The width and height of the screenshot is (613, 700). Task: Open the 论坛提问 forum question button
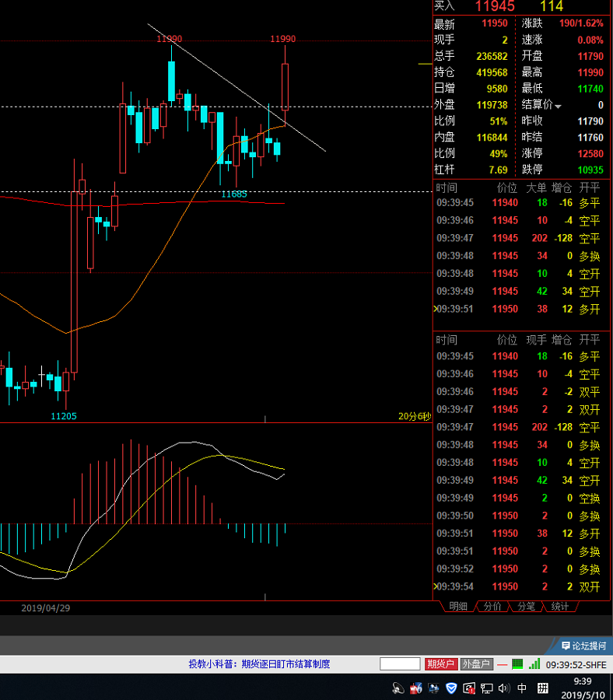coord(583,646)
